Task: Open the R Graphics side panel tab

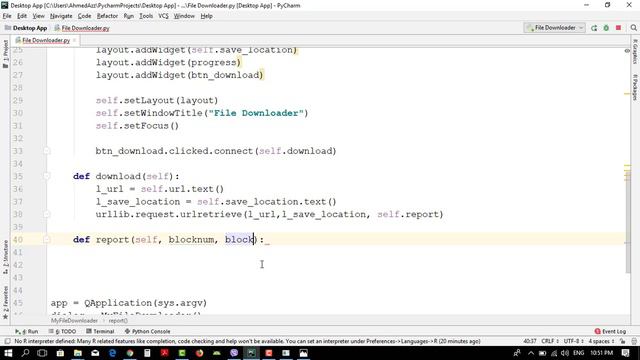Action: click(x=635, y=51)
